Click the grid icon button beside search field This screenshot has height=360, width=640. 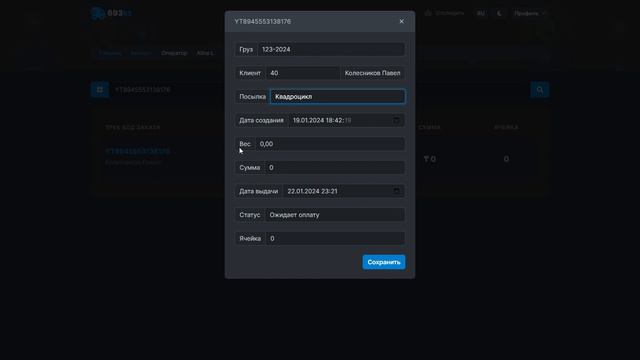pyautogui.click(x=100, y=90)
